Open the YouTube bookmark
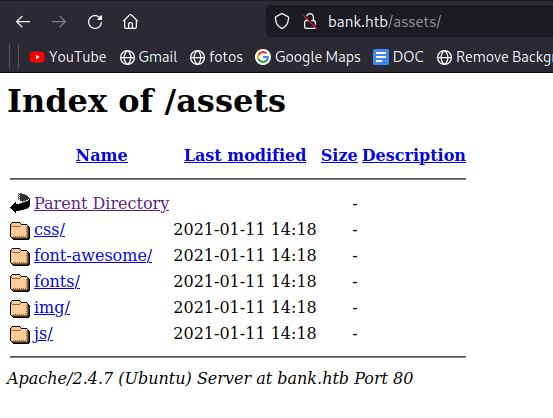Image resolution: width=553 pixels, height=418 pixels. coord(68,57)
